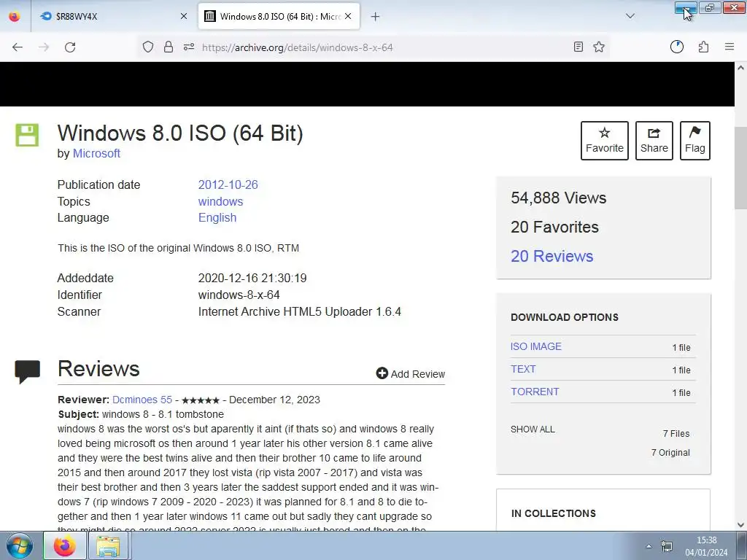Toggle reader view
747x560 pixels.
578,47
